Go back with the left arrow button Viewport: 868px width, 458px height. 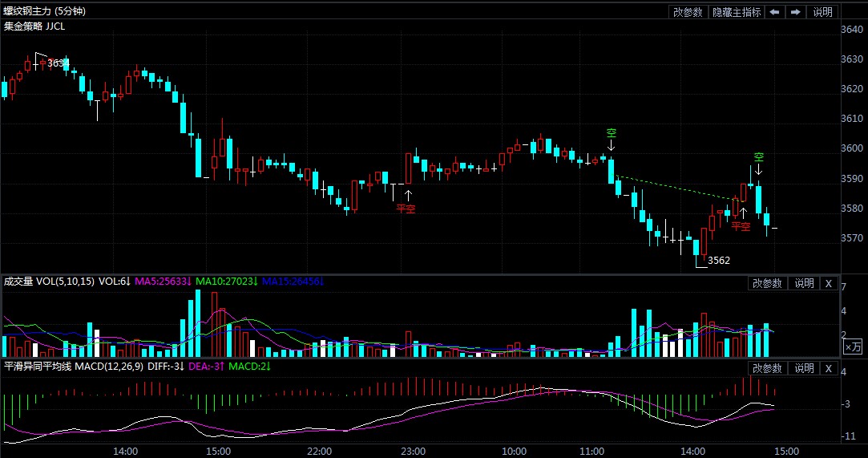point(774,11)
